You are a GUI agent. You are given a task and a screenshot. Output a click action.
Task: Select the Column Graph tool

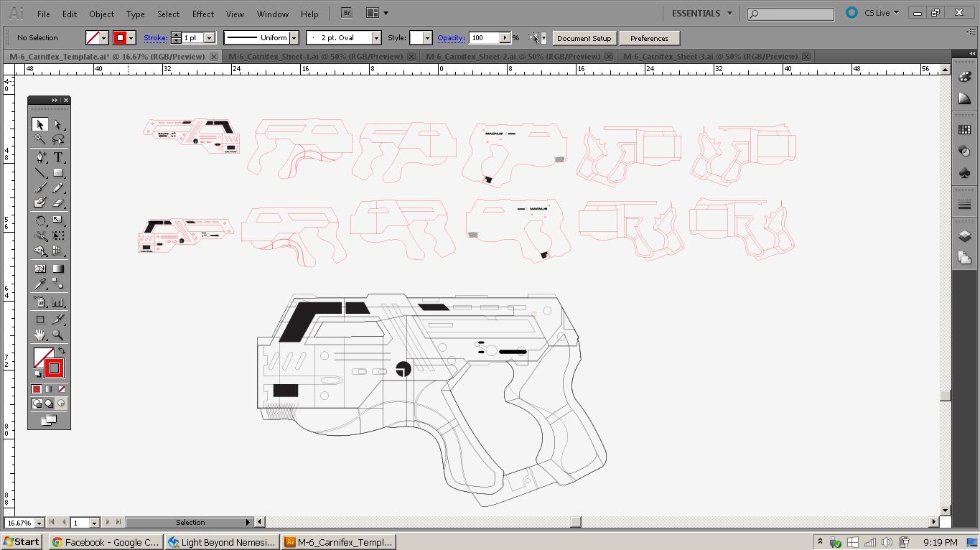click(58, 302)
